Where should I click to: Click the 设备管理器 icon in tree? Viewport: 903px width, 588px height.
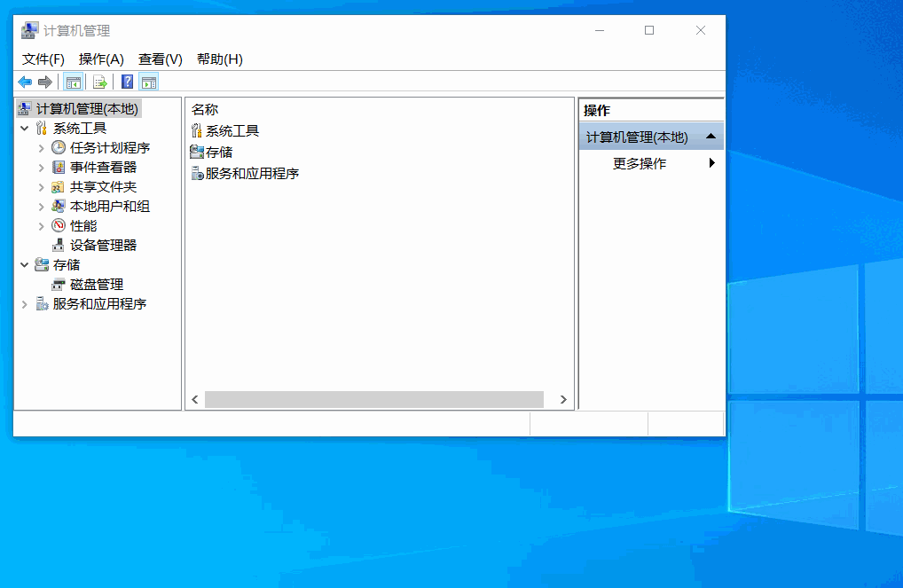pos(59,246)
